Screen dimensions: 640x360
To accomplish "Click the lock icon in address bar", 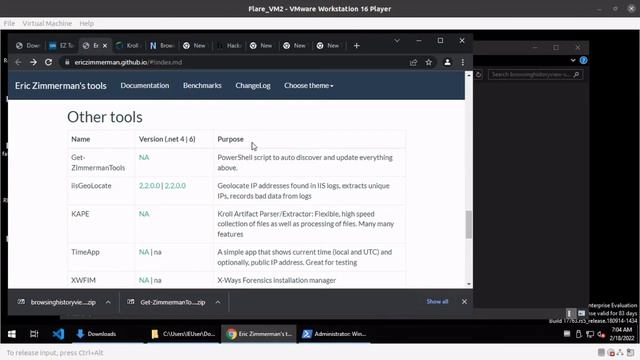I will coord(67,62).
